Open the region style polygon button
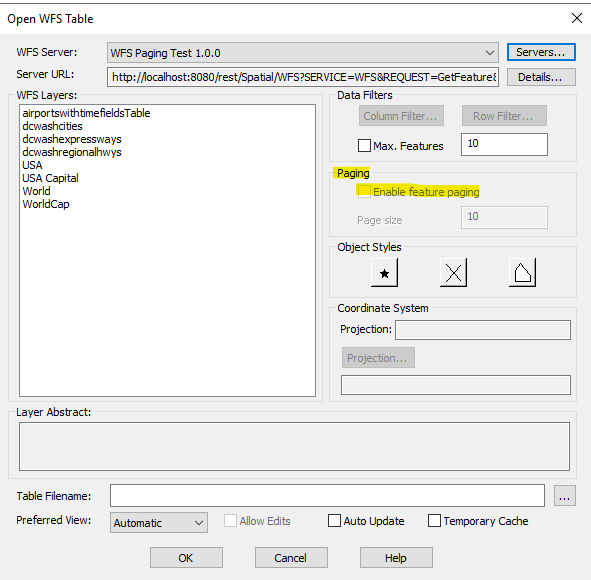Image resolution: width=591 pixels, height=580 pixels. point(522,272)
